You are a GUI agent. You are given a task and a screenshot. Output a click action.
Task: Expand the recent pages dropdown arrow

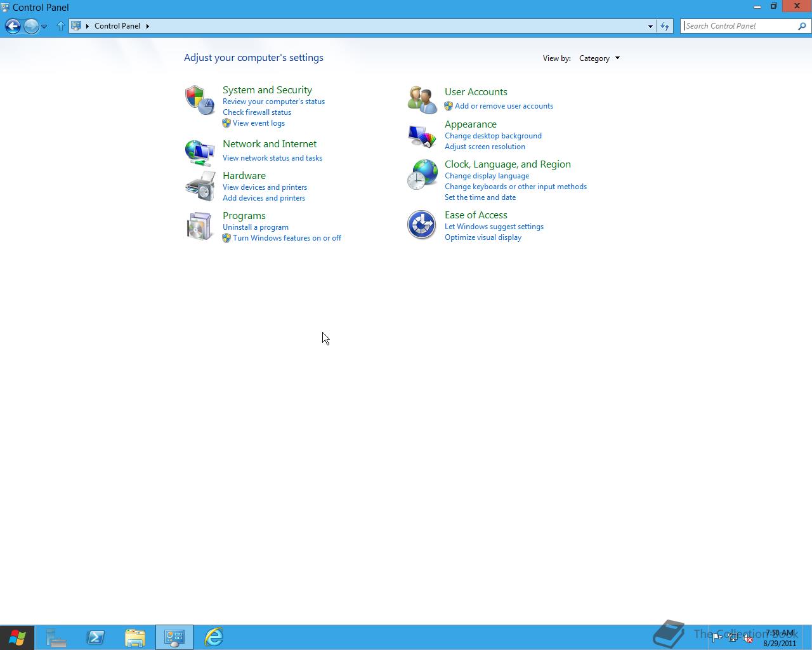(x=44, y=27)
